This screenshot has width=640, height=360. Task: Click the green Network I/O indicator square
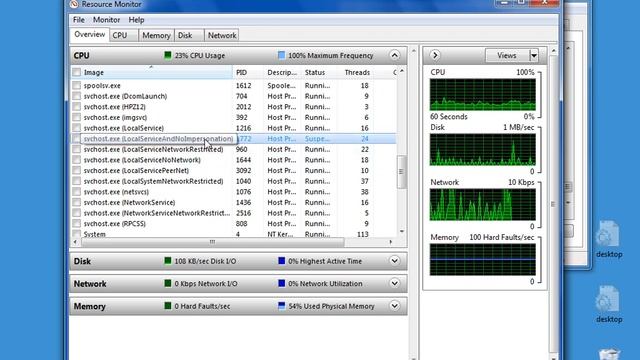(168, 283)
